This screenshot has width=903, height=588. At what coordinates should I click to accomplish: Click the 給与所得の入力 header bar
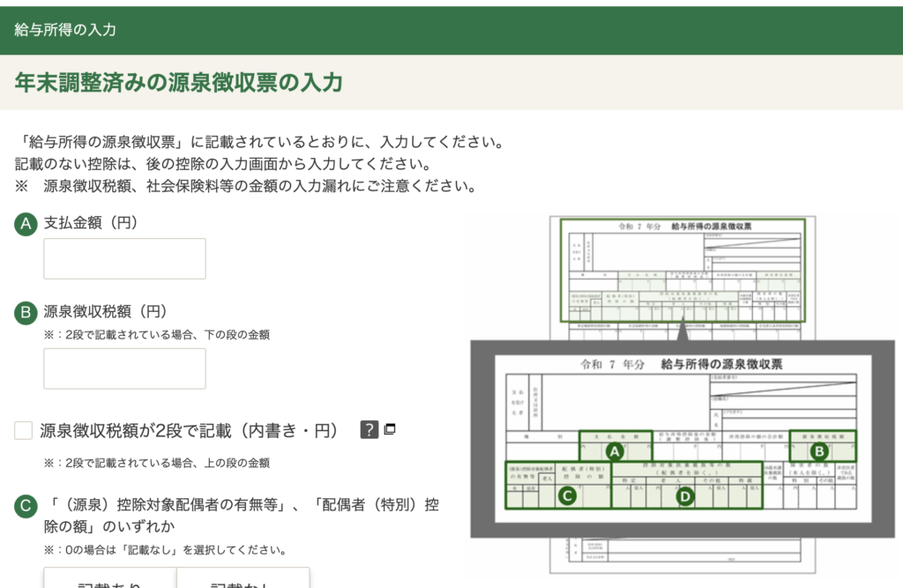click(451, 30)
